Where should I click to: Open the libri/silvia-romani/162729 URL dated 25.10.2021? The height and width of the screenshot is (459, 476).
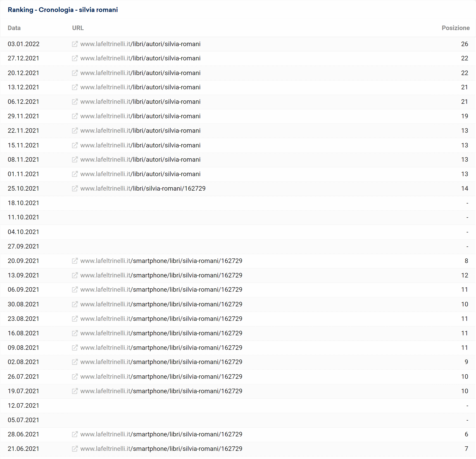(x=143, y=188)
